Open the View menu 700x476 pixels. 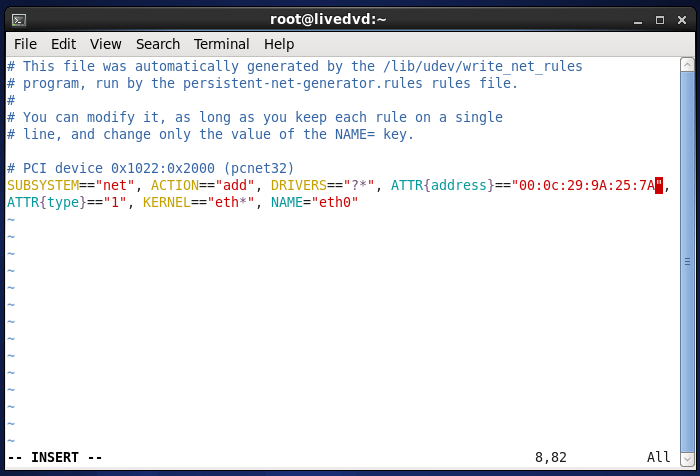(x=105, y=44)
